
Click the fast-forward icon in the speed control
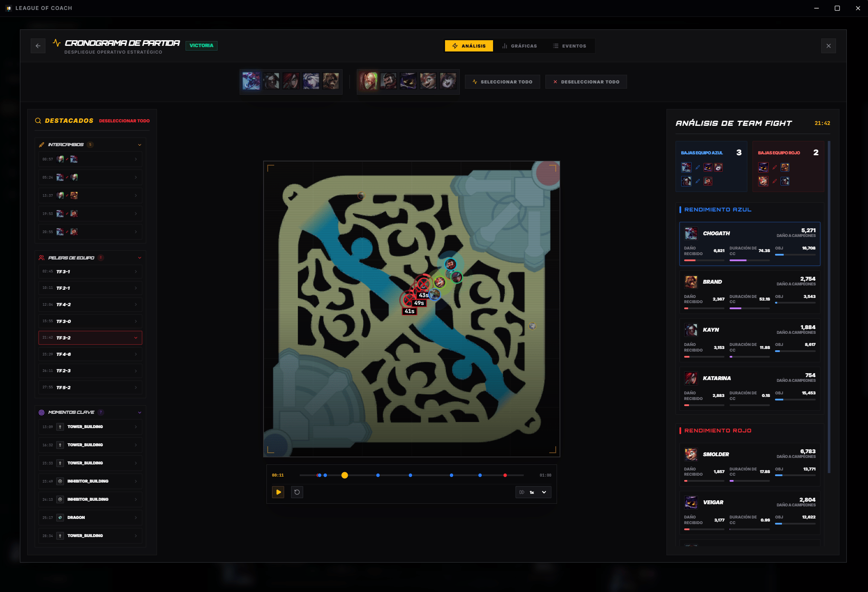point(522,493)
